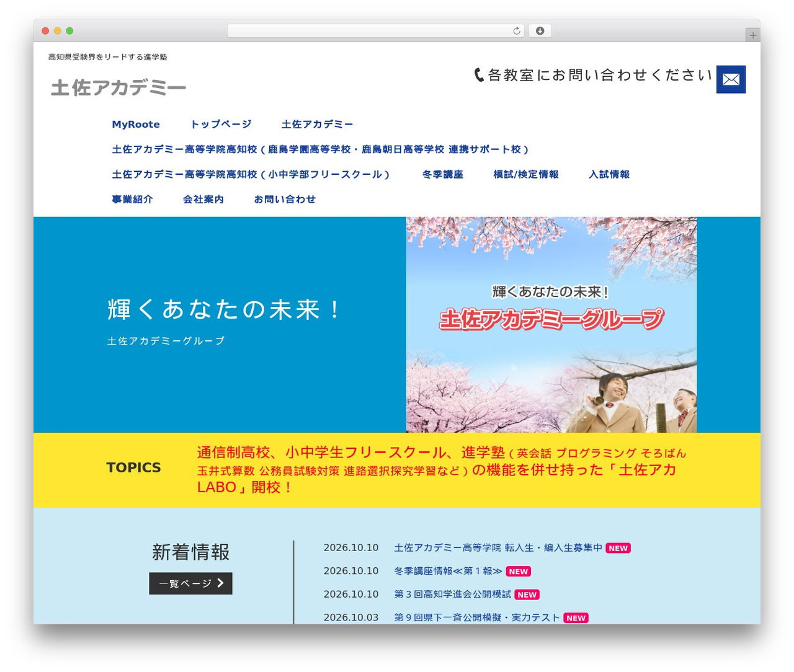Click the TOPICS label
This screenshot has height=672, width=794.
click(x=133, y=468)
